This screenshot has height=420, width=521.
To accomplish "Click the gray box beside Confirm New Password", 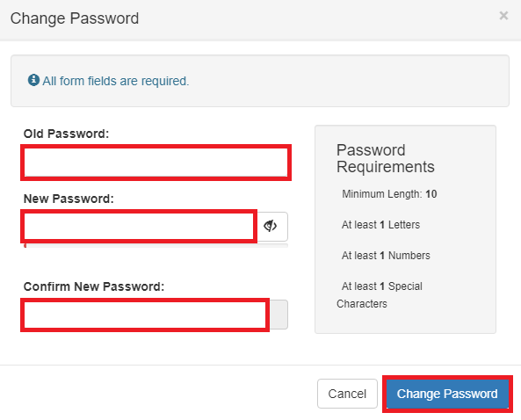I will pyautogui.click(x=279, y=315).
